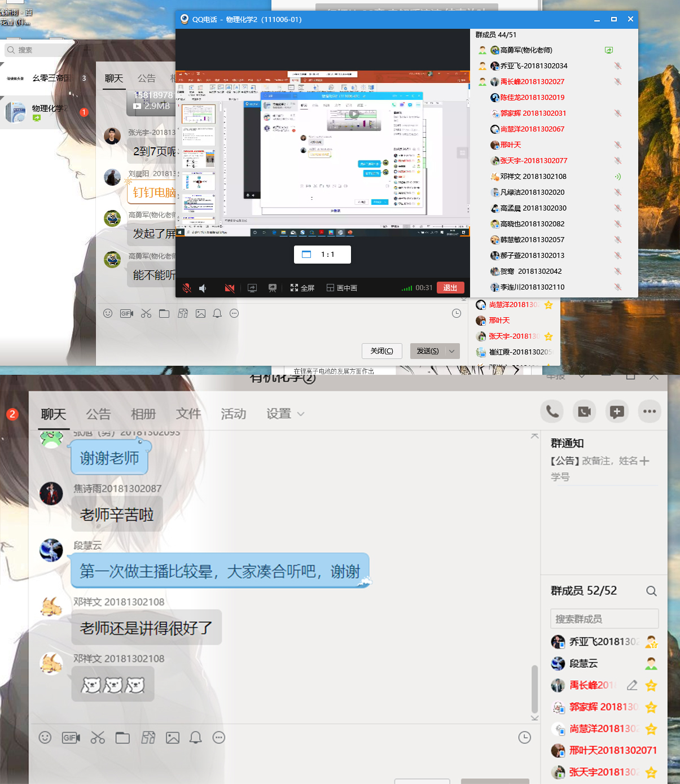Start voice call with phone icon in 有机化学
Image resolution: width=680 pixels, height=784 pixels.
point(552,411)
